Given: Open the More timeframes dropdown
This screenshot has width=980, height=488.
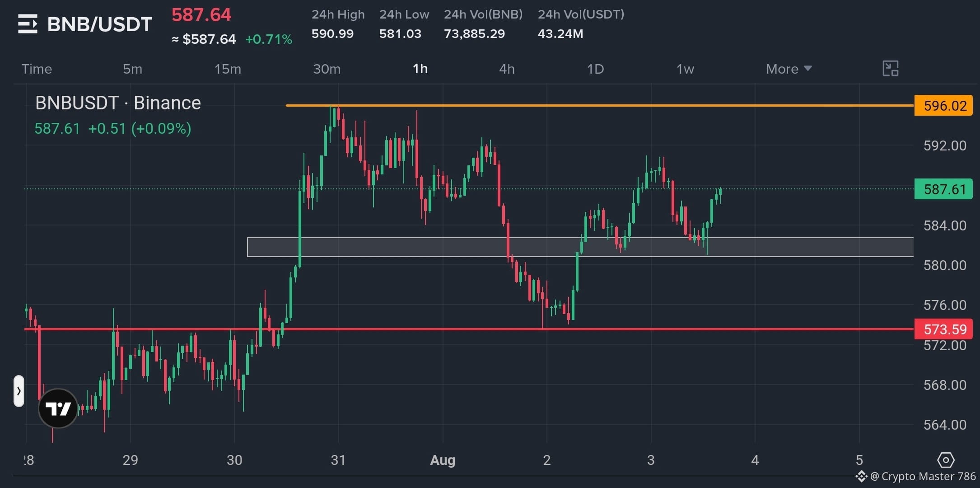Looking at the screenshot, I should [789, 69].
